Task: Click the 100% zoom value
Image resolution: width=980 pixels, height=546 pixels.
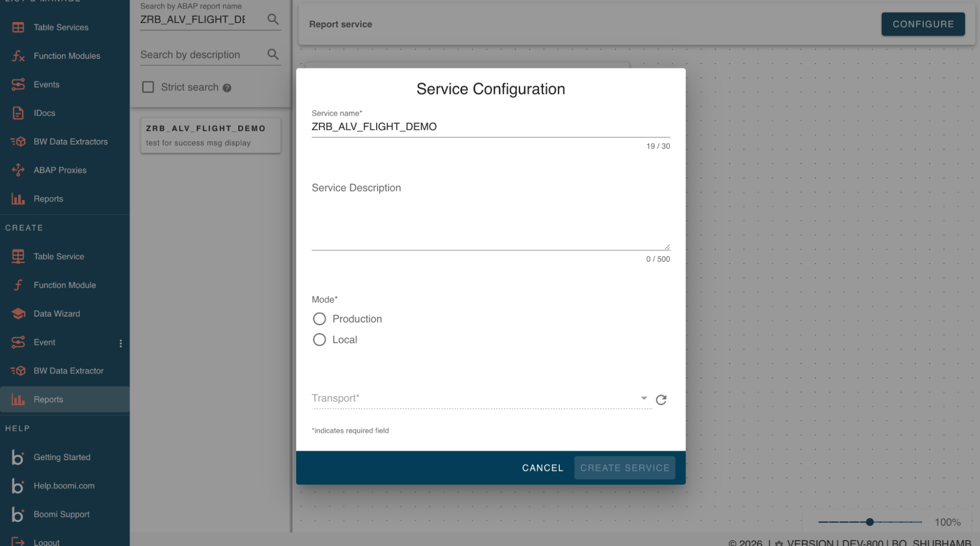Action: click(947, 522)
